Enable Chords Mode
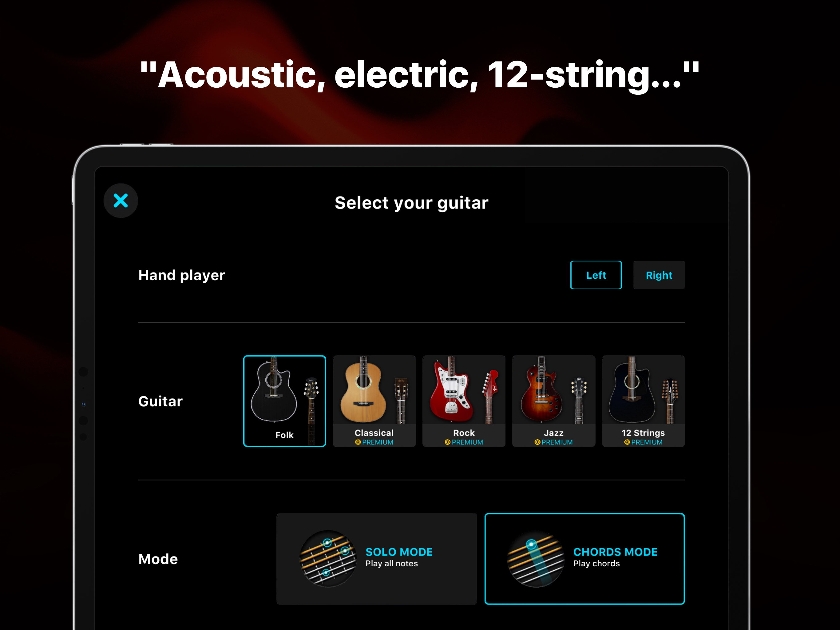840x630 pixels. (584, 559)
